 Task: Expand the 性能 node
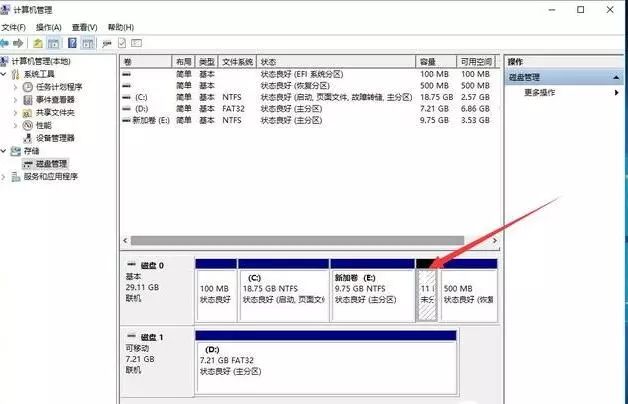click(x=16, y=125)
